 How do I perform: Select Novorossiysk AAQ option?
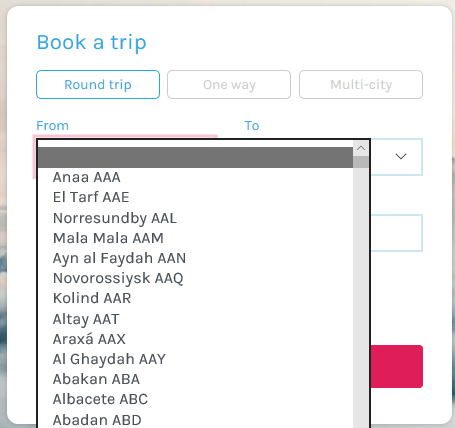[195, 278]
